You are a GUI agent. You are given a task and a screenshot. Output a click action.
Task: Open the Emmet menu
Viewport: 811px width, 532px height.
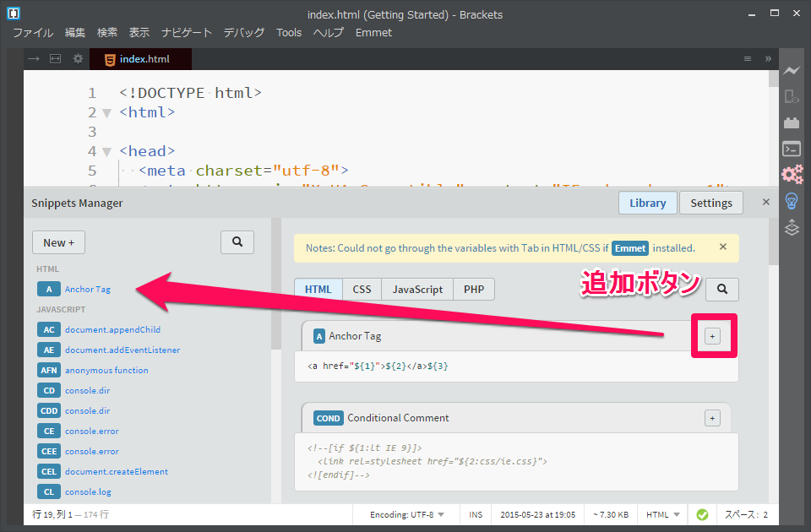tap(373, 33)
